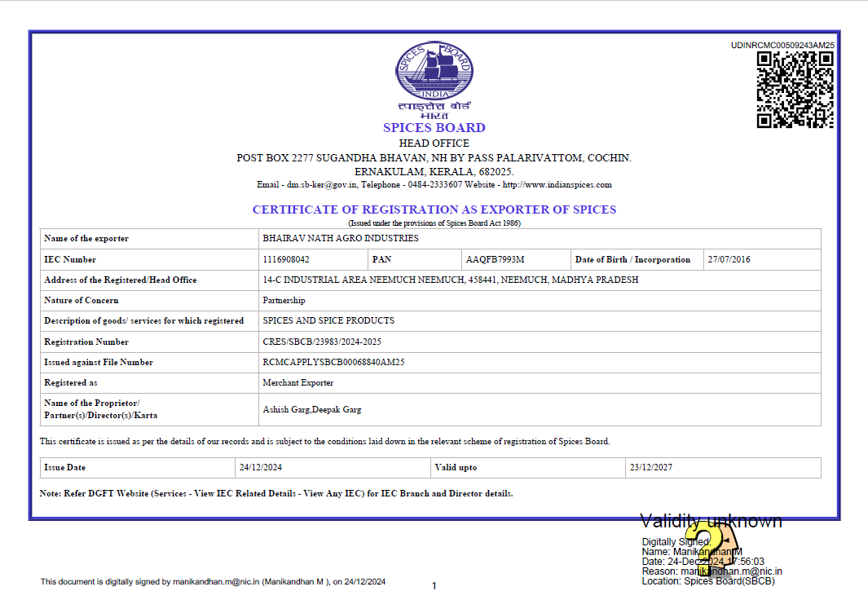Select the PAN value AAQFB7993M
The image size is (868, 613).
(495, 260)
